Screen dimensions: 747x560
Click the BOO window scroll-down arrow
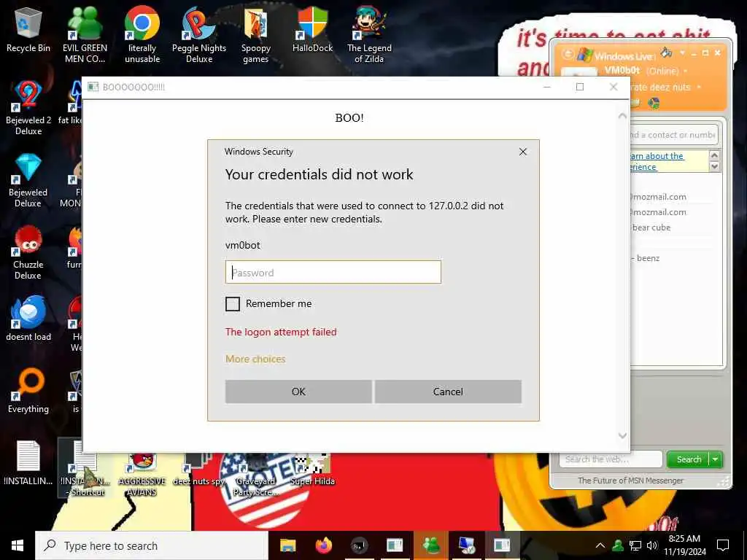(x=622, y=436)
